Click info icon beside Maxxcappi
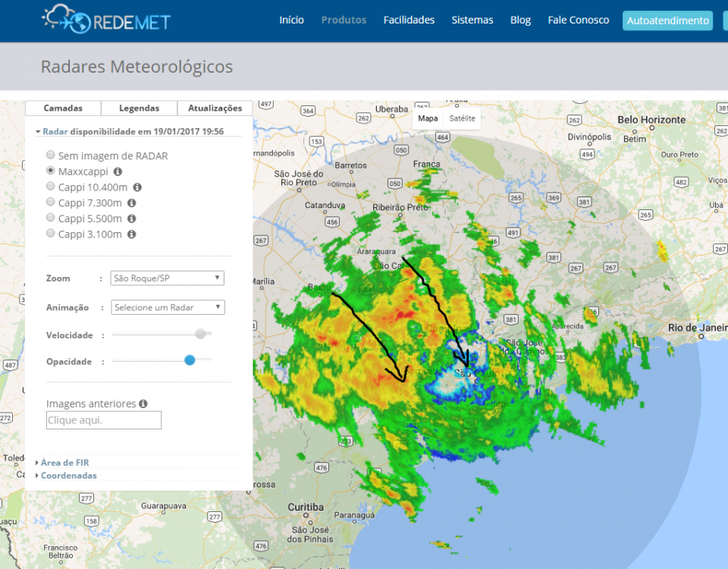 tap(118, 171)
